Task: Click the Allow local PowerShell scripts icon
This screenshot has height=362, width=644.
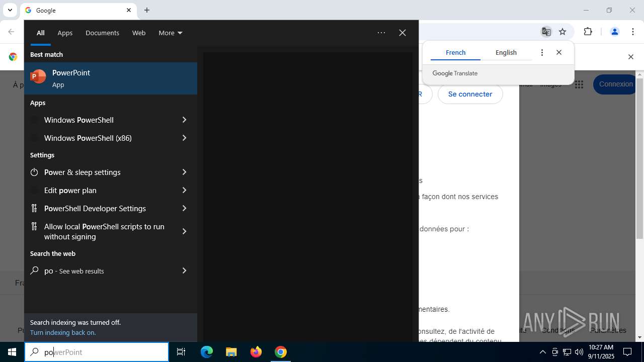Action: point(34,226)
